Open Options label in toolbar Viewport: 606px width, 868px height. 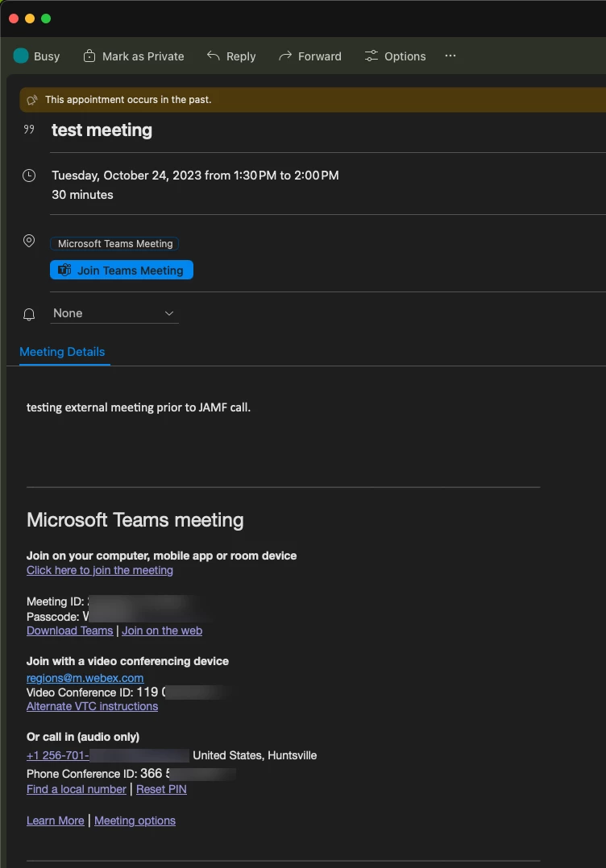[x=405, y=56]
